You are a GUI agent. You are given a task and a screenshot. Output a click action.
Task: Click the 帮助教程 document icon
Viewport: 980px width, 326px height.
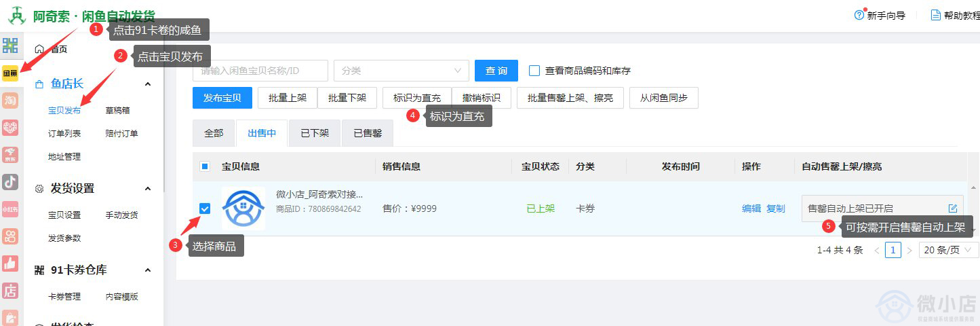[936, 15]
